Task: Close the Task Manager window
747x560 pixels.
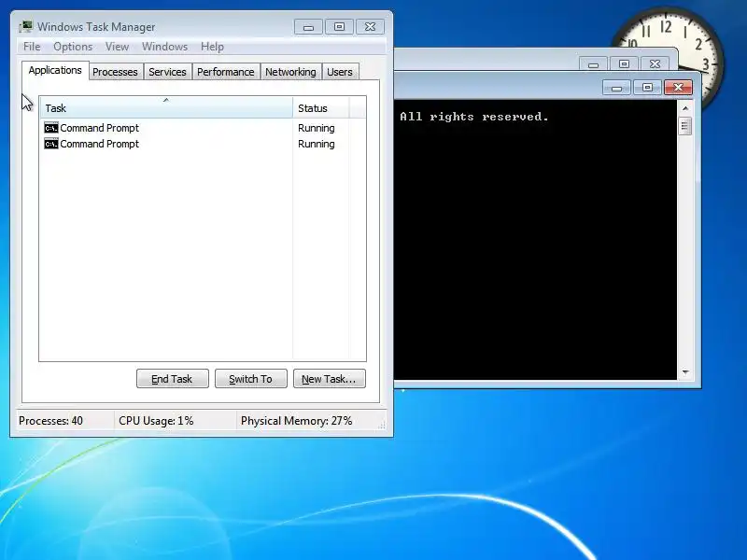Action: [370, 27]
